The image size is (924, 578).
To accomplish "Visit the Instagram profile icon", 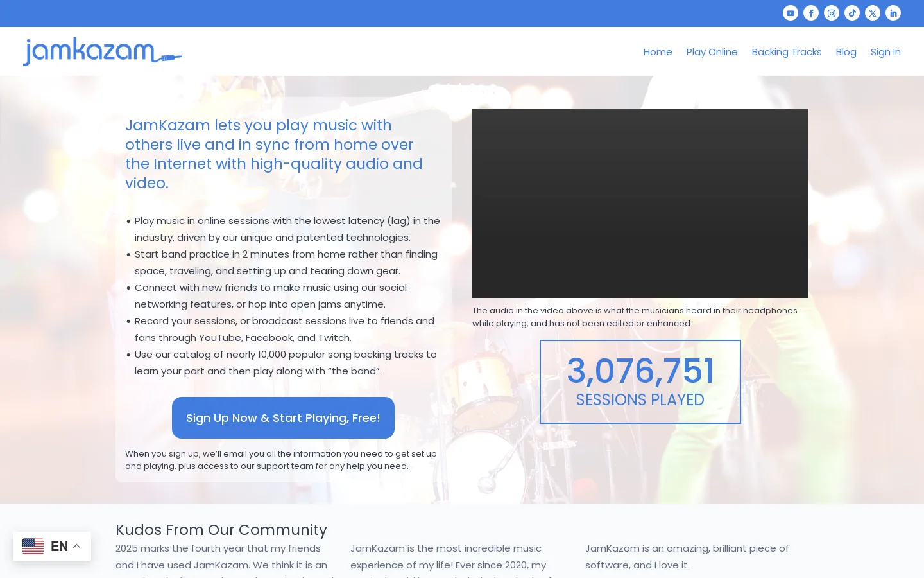I will [x=832, y=13].
